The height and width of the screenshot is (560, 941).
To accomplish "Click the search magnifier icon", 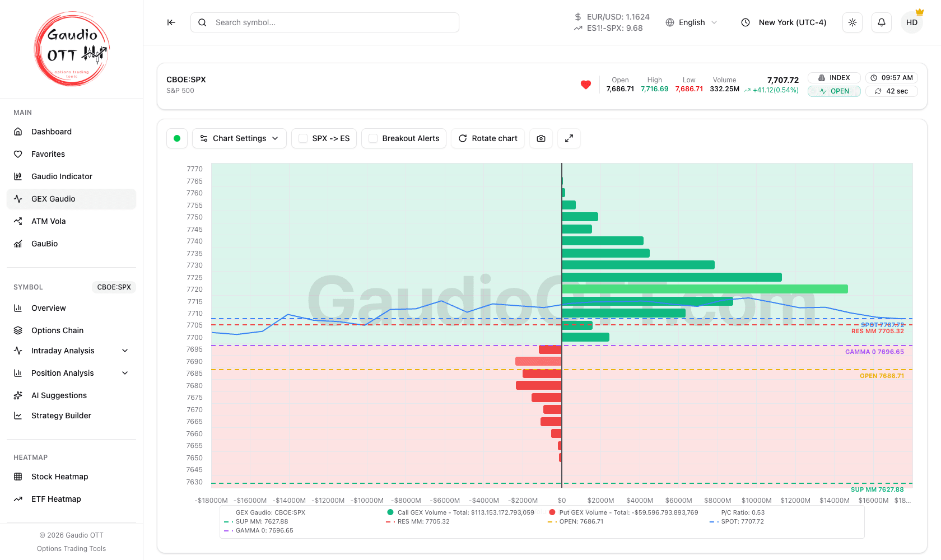I will 202,22.
